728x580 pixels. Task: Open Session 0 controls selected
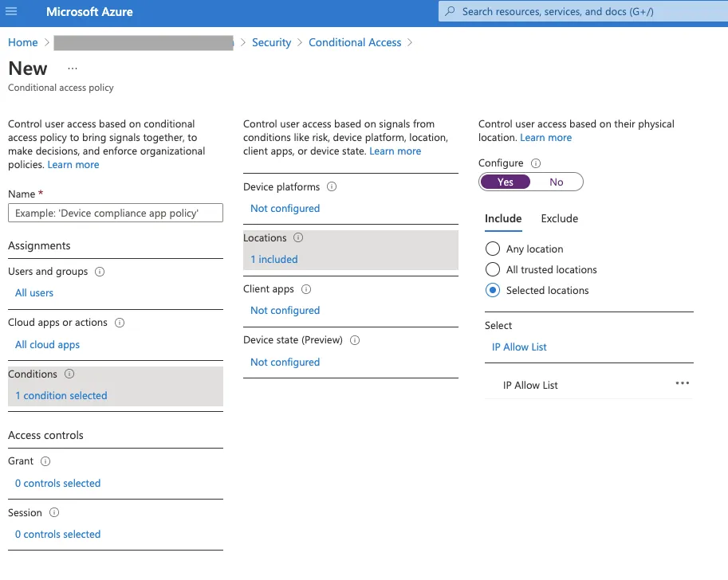coord(57,535)
